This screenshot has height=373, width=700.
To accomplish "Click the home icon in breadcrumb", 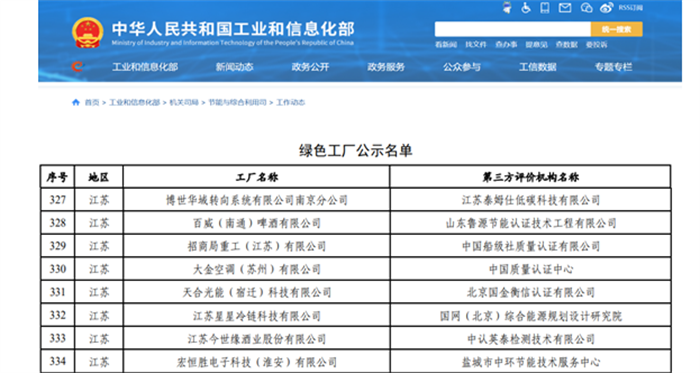I will point(75,102).
